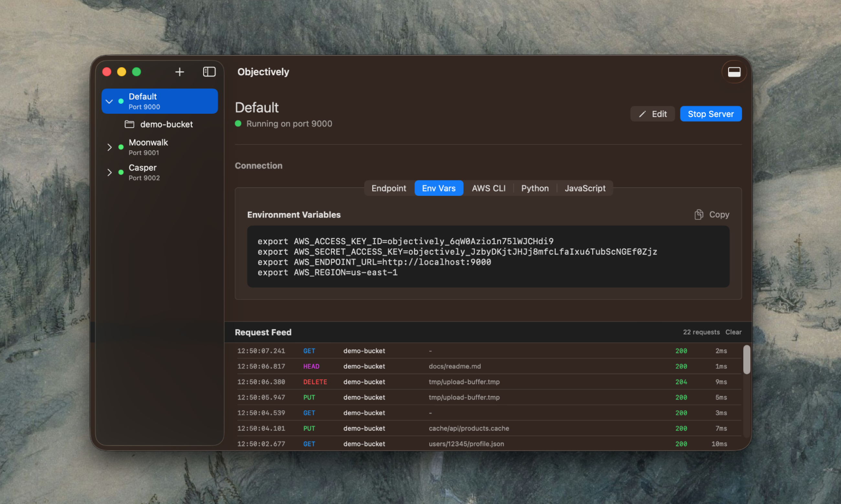The height and width of the screenshot is (504, 841).
Task: Click the green status dot beside Default
Action: [x=121, y=101]
